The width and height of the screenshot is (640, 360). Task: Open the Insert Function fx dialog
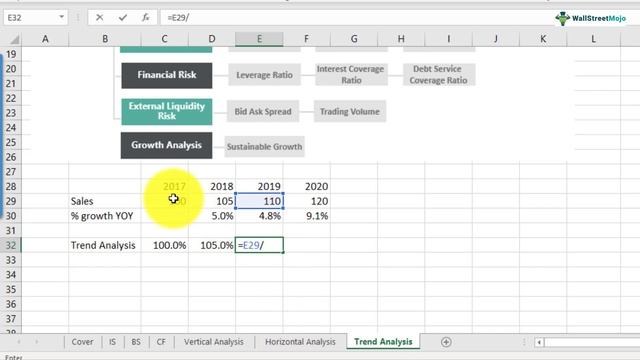(x=145, y=18)
